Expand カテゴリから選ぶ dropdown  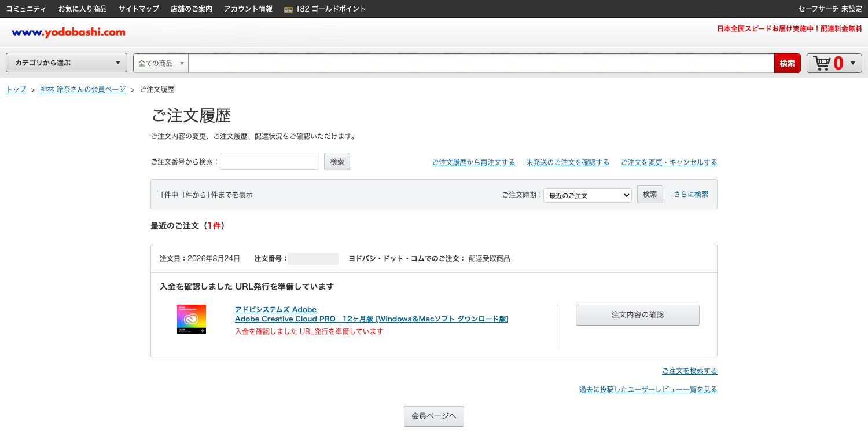pos(67,63)
